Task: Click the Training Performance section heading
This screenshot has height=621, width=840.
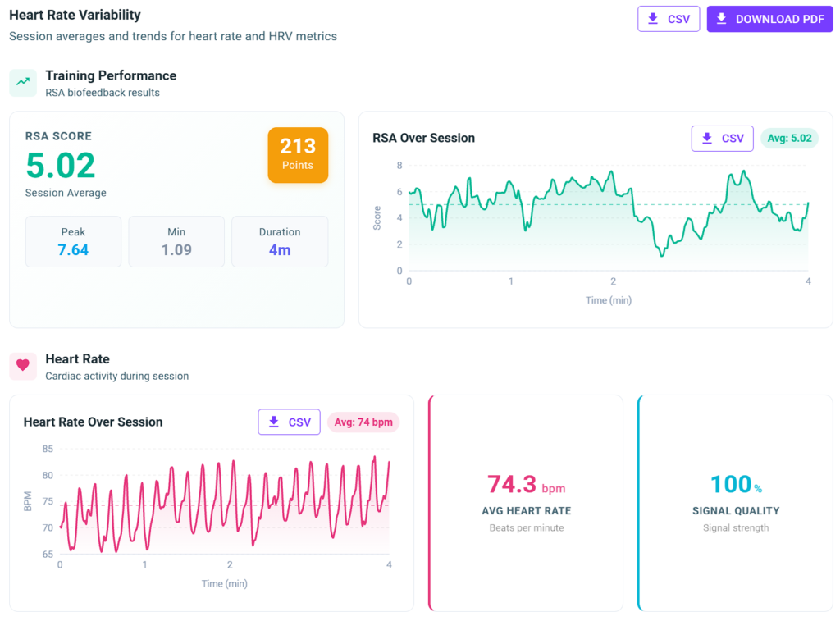Action: 111,75
